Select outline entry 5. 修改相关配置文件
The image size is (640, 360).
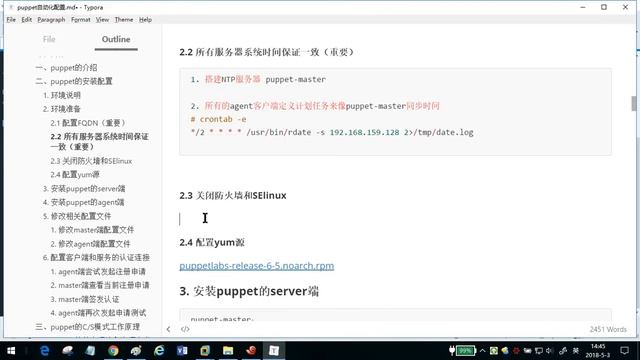(77, 216)
